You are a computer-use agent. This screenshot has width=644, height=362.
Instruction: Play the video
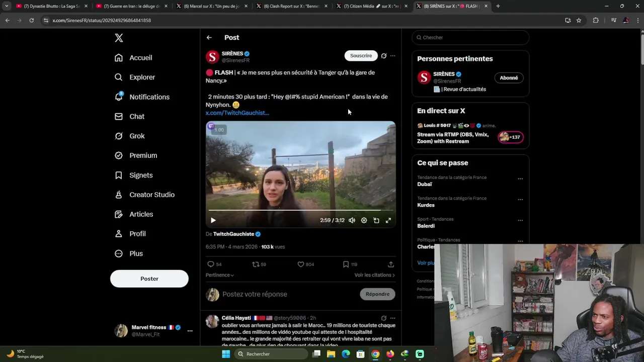click(213, 220)
